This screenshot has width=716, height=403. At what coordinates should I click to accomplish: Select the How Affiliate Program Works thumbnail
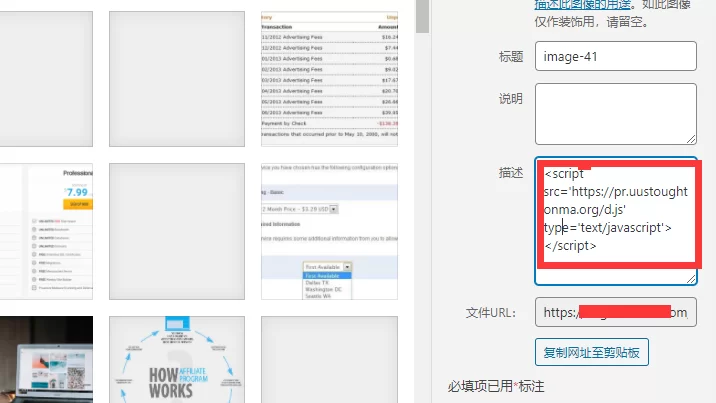[x=177, y=360]
